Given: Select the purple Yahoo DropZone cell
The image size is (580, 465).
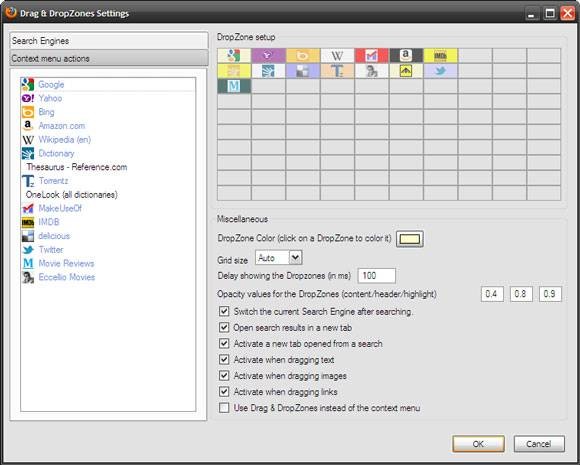Looking at the screenshot, I should coord(269,55).
